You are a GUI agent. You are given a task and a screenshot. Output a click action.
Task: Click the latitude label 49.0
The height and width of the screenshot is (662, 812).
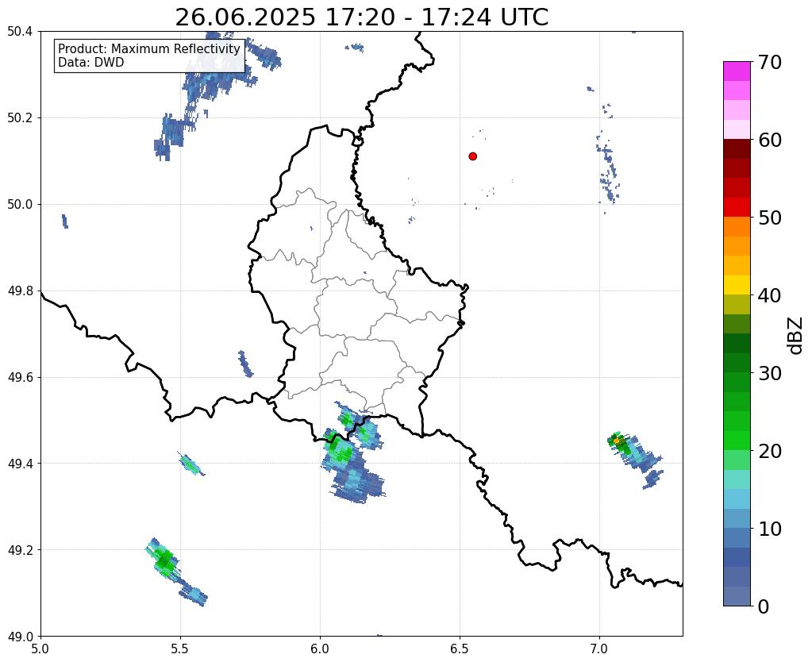point(20,637)
